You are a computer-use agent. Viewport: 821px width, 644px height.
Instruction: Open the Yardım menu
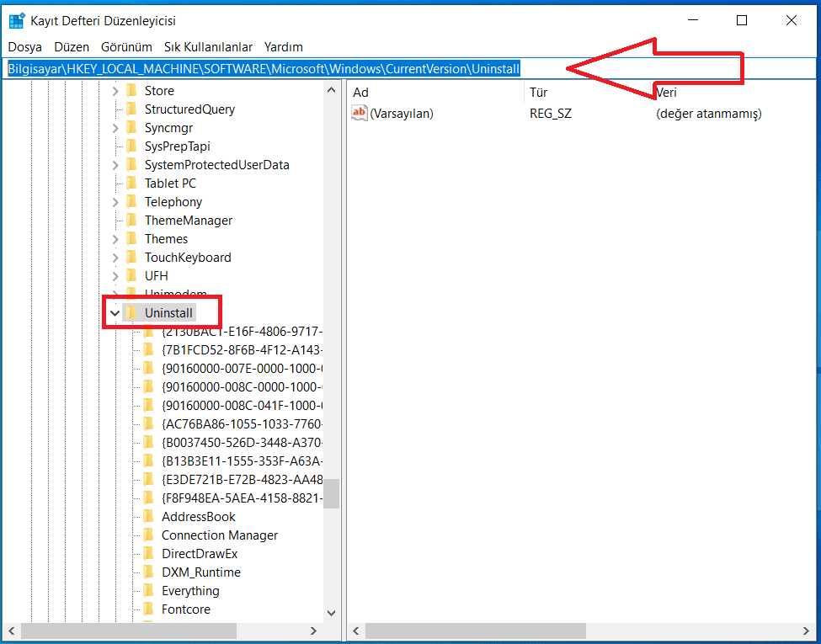click(283, 47)
